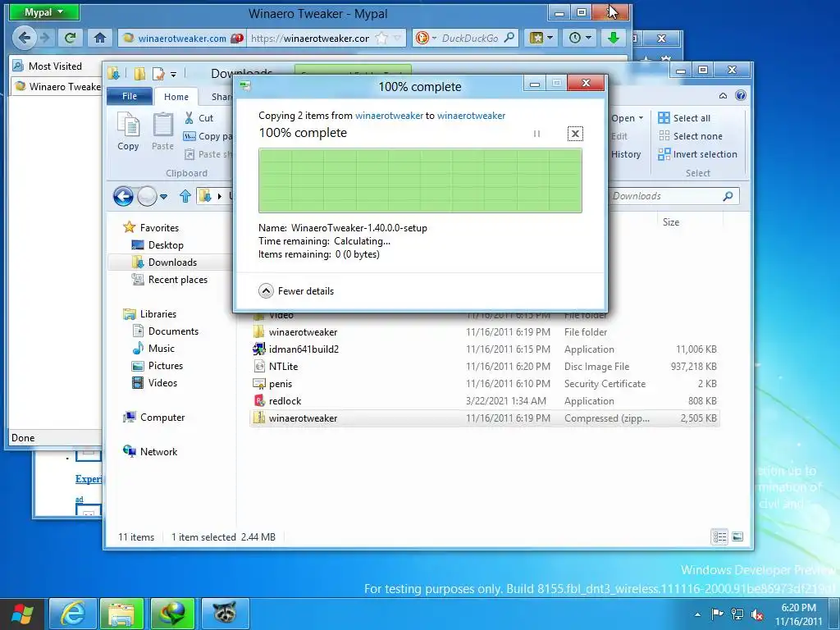840x630 pixels.
Task: Click Cut in the Clipboard group
Action: pyautogui.click(x=199, y=118)
